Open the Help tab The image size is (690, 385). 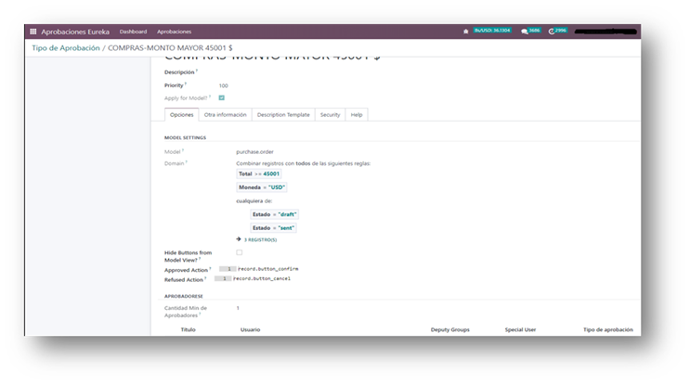pos(356,115)
